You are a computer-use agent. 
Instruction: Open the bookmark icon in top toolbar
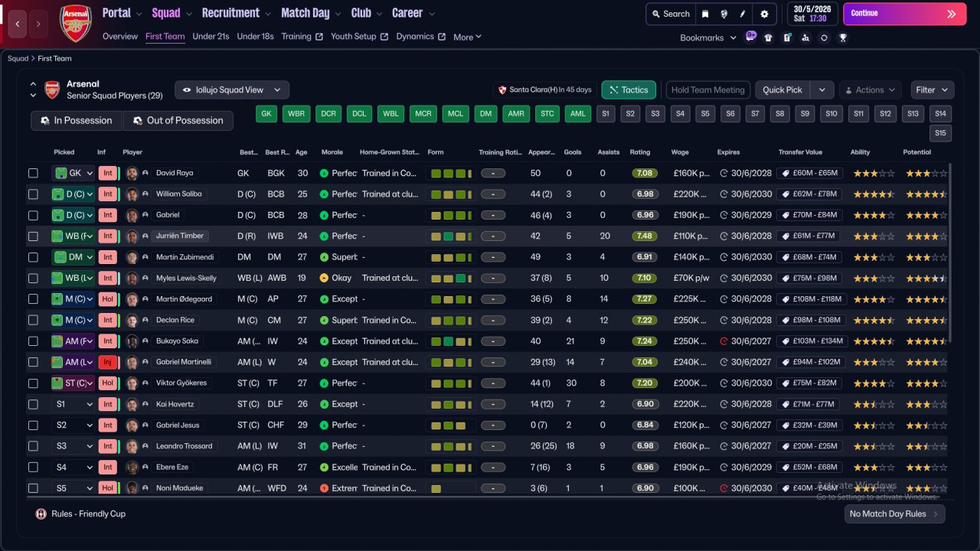(705, 14)
